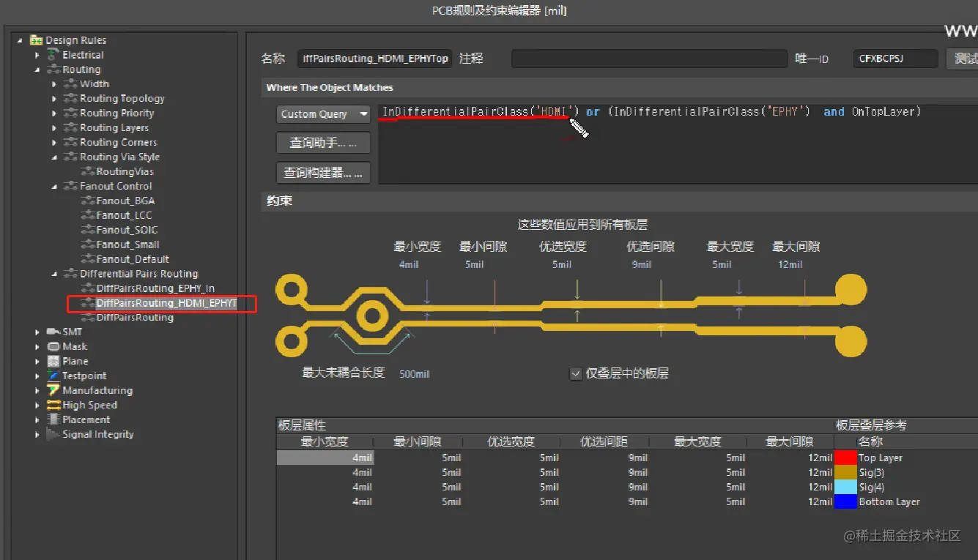Click the Routing Corners rule icon
Screen dimensions: 978x560
pyautogui.click(x=70, y=143)
